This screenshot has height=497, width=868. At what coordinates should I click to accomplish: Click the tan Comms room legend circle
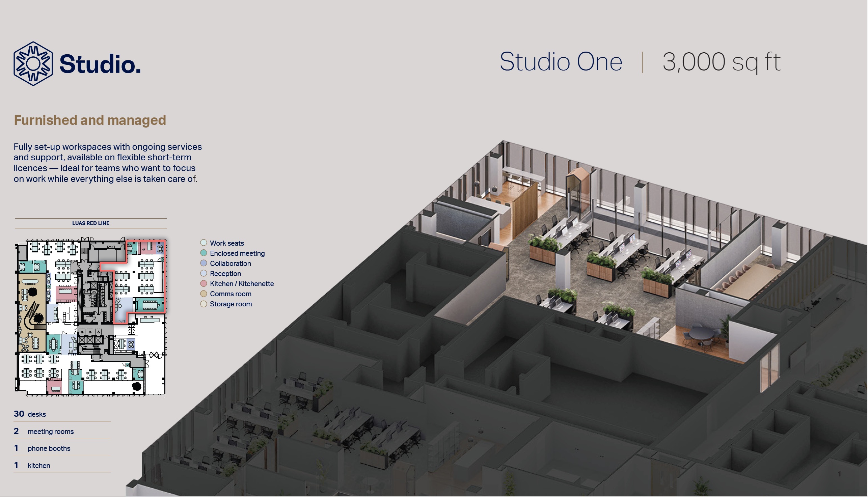click(x=204, y=294)
